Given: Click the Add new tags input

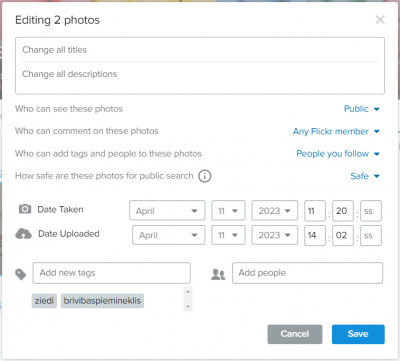Looking at the screenshot, I should pos(112,273).
